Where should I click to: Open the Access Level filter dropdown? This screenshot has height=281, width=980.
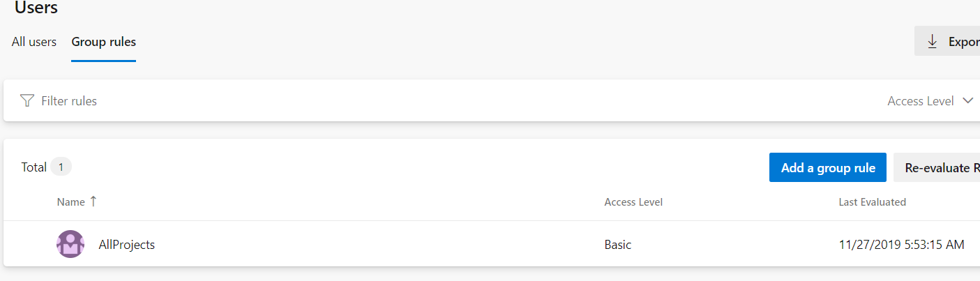(x=930, y=100)
